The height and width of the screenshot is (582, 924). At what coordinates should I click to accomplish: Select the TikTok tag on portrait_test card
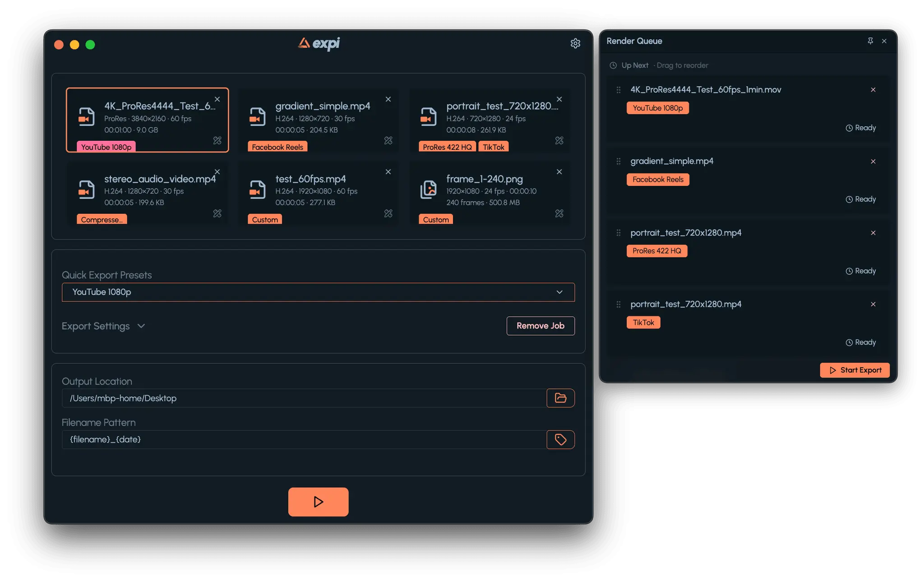click(x=494, y=147)
